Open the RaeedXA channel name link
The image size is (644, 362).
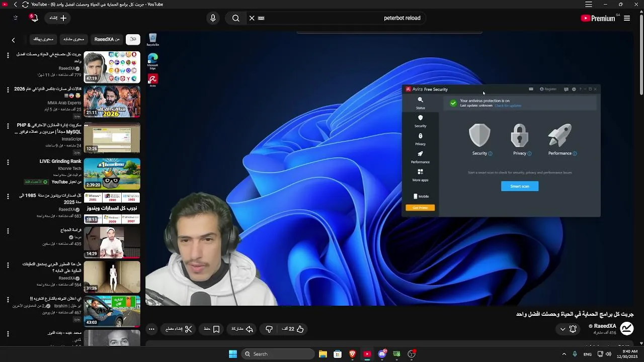click(x=605, y=326)
